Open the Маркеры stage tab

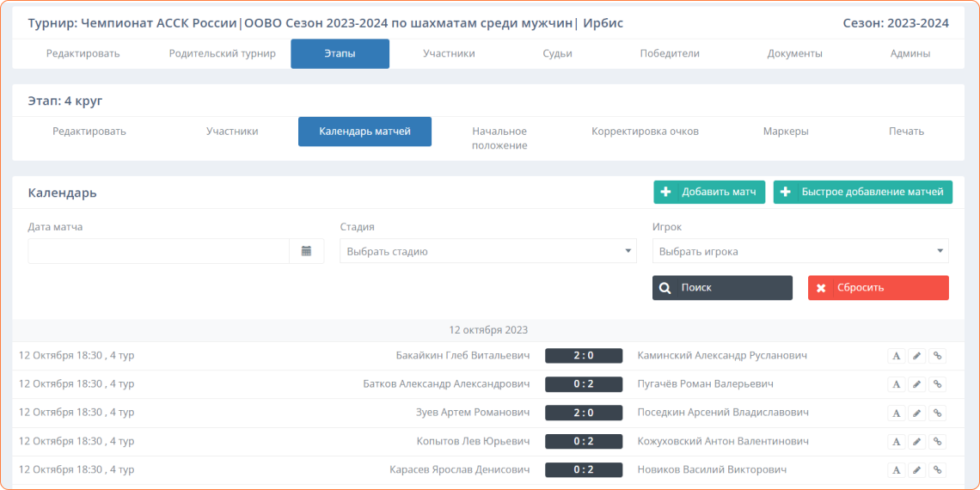786,132
